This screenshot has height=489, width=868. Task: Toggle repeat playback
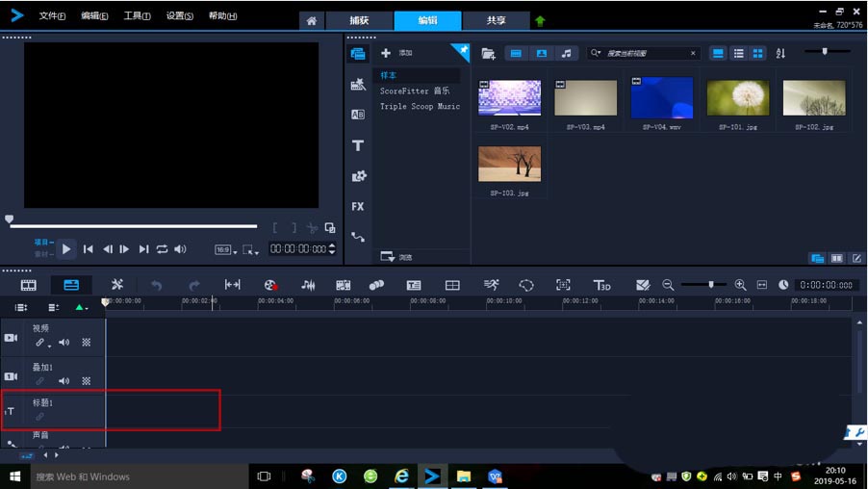coord(162,249)
